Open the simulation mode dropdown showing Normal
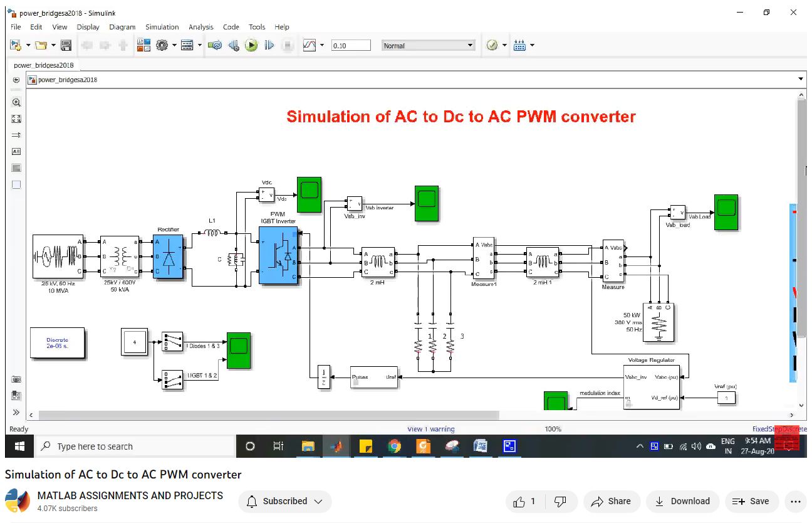Viewport: 812px width, 523px height. pos(428,45)
